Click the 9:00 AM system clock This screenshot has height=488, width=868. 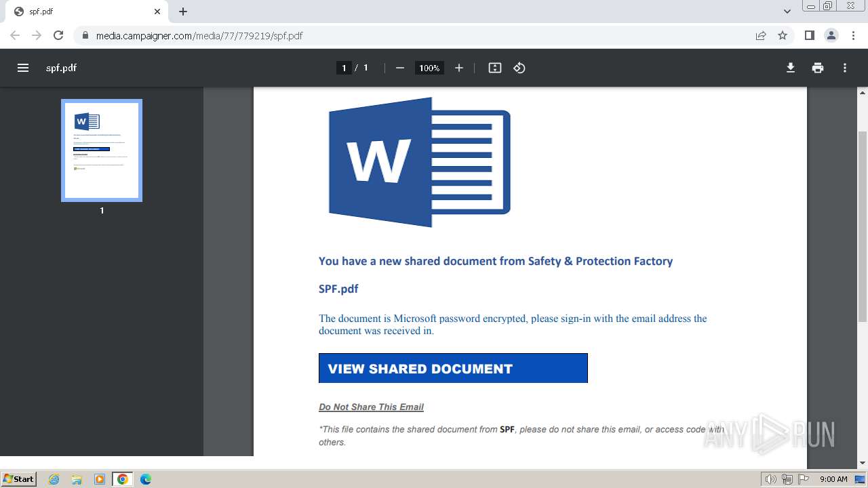pos(833,479)
